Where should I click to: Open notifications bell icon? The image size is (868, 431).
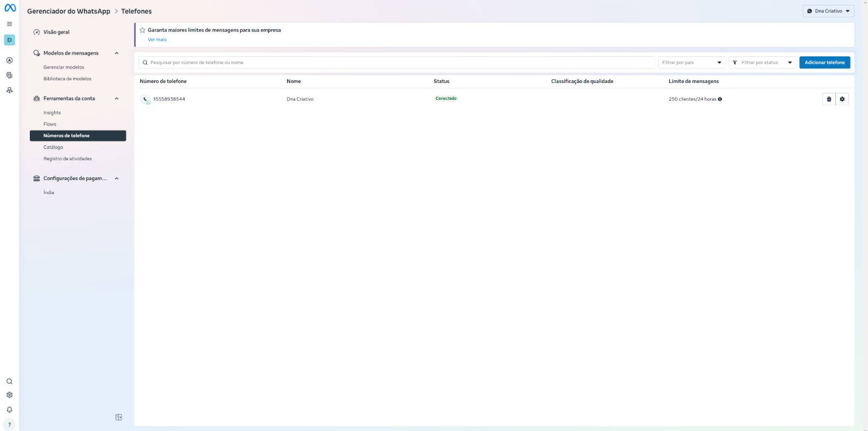coord(9,410)
